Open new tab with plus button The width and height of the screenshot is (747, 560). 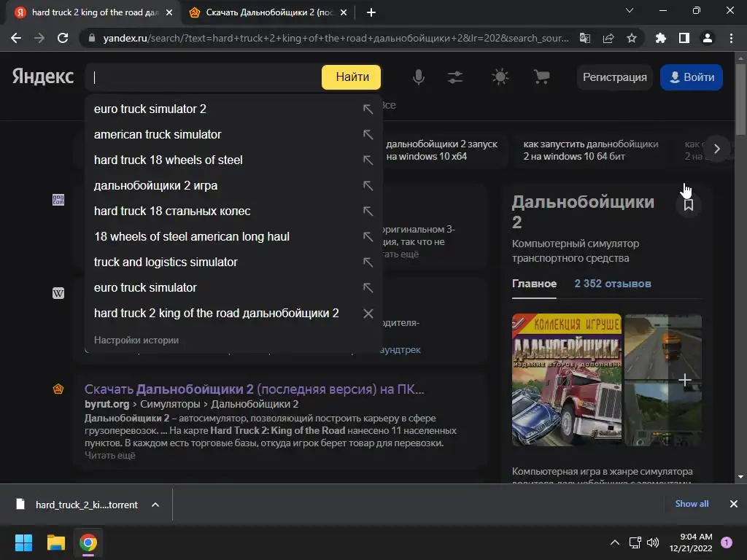(371, 12)
